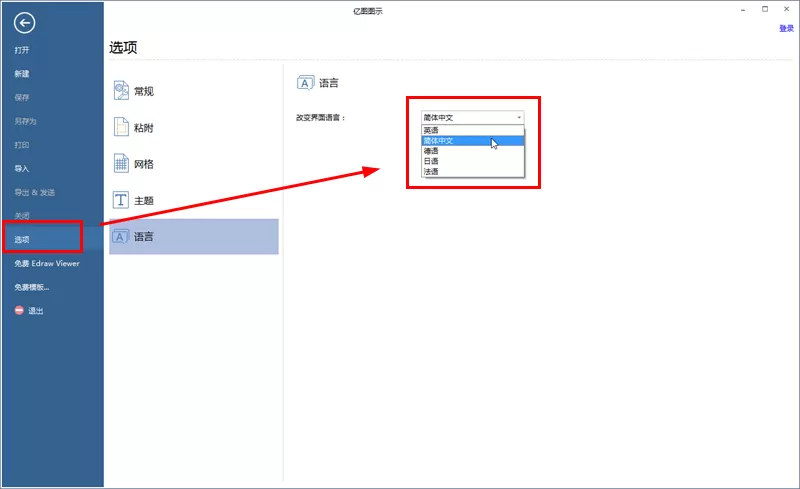Image resolution: width=800 pixels, height=489 pixels.
Task: Click the red 退出 icon
Action: pyautogui.click(x=19, y=310)
